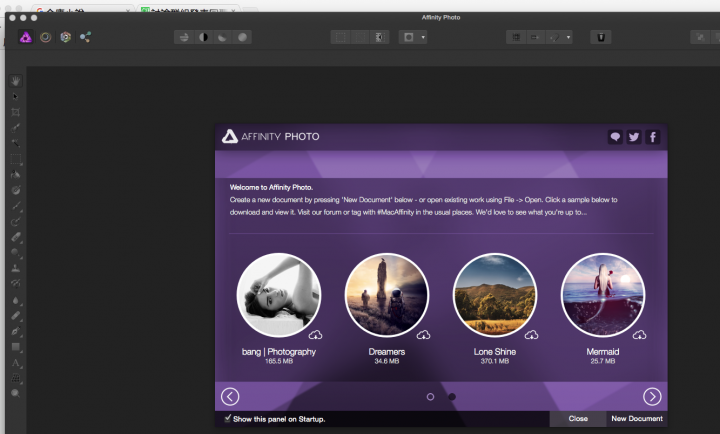Go to previous samples page arrow
Image resolution: width=720 pixels, height=434 pixels.
pos(230,396)
